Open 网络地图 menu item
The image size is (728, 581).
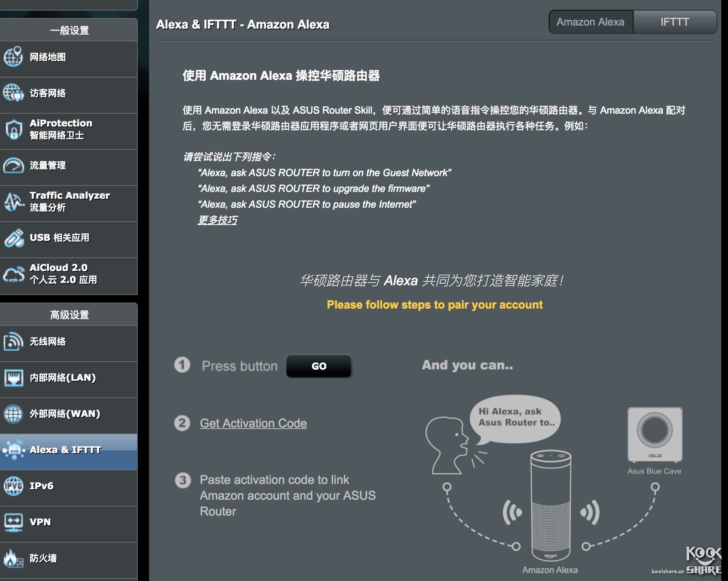[69, 59]
